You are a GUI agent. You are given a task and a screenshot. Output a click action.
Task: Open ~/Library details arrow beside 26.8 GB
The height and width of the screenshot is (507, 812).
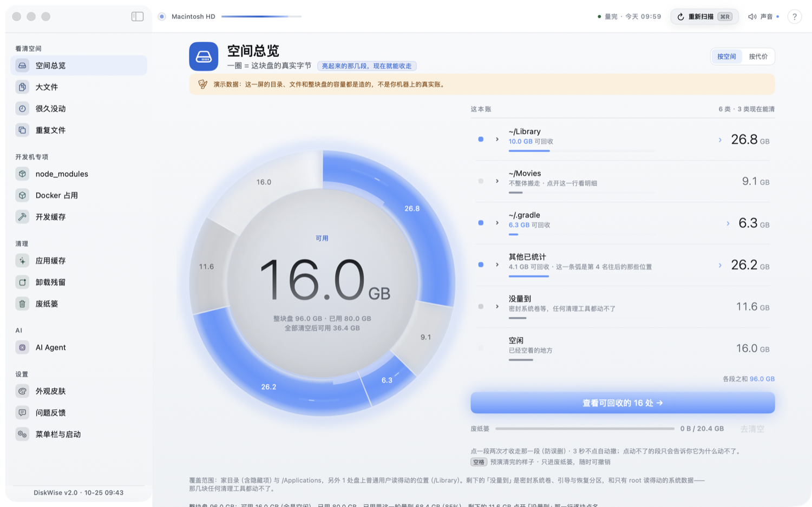point(720,140)
